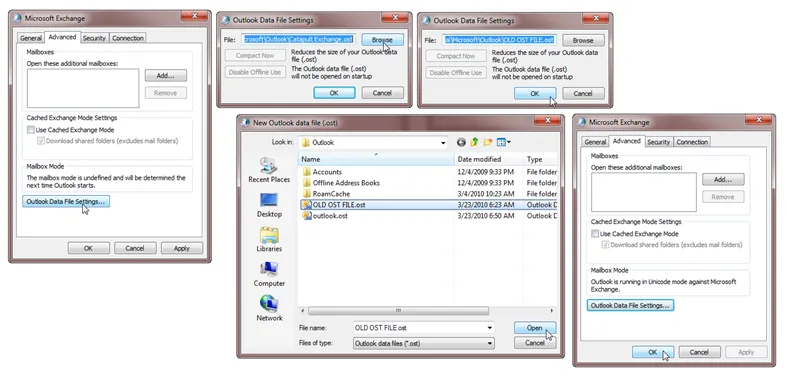Click Outlook Data File Settings in left window
Screen dimensions: 787x377
pos(66,201)
